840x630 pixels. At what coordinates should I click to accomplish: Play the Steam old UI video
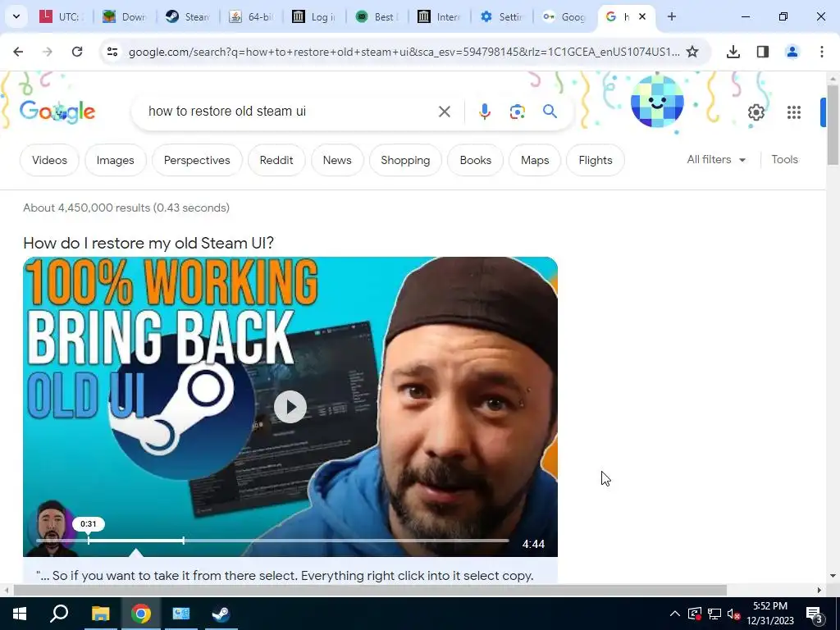pyautogui.click(x=290, y=407)
